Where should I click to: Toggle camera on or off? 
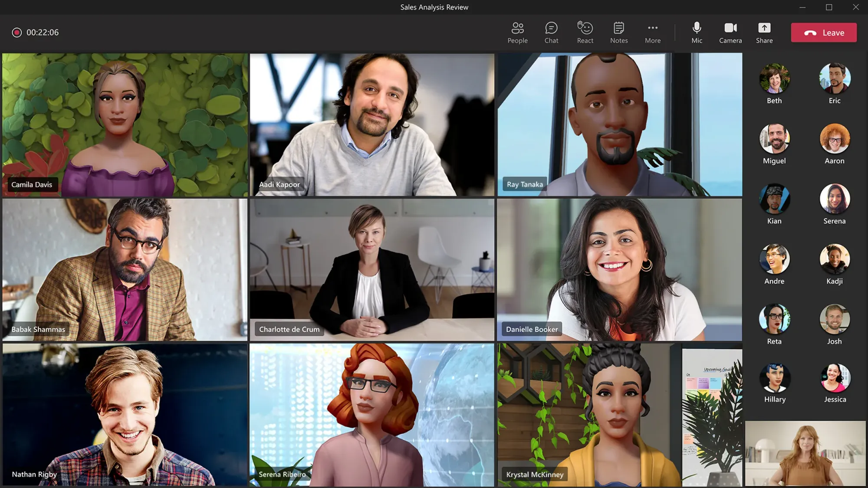[730, 32]
